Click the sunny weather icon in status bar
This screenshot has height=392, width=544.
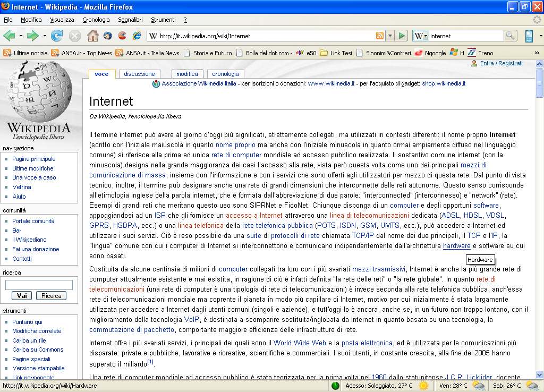(x=423, y=386)
